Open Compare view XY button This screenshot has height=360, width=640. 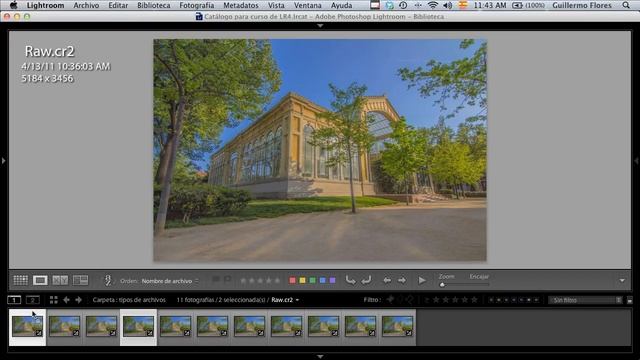point(60,280)
